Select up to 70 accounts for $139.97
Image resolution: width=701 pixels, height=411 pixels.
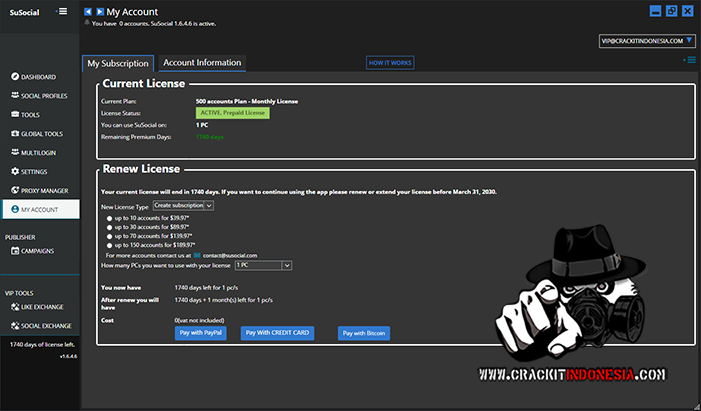point(110,235)
